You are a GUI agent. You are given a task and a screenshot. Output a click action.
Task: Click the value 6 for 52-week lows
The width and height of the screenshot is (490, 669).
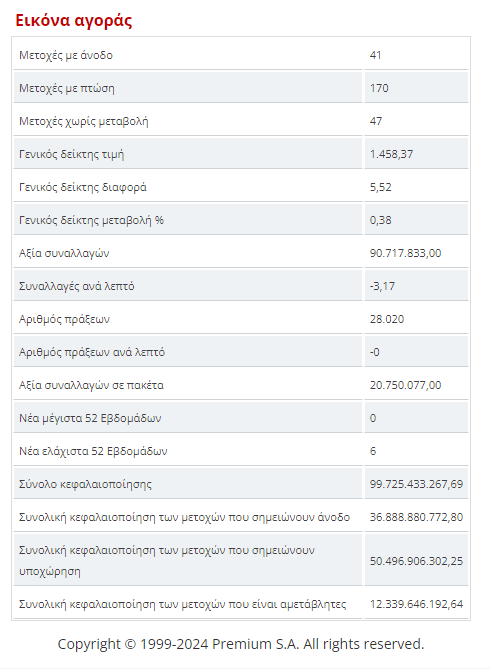pos(373,451)
